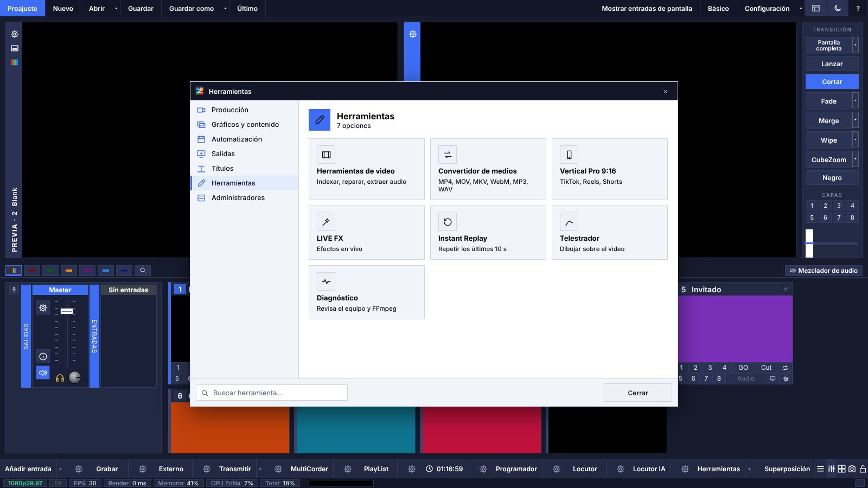The height and width of the screenshot is (488, 868).
Task: Mute the Master speaker output
Action: (x=43, y=373)
